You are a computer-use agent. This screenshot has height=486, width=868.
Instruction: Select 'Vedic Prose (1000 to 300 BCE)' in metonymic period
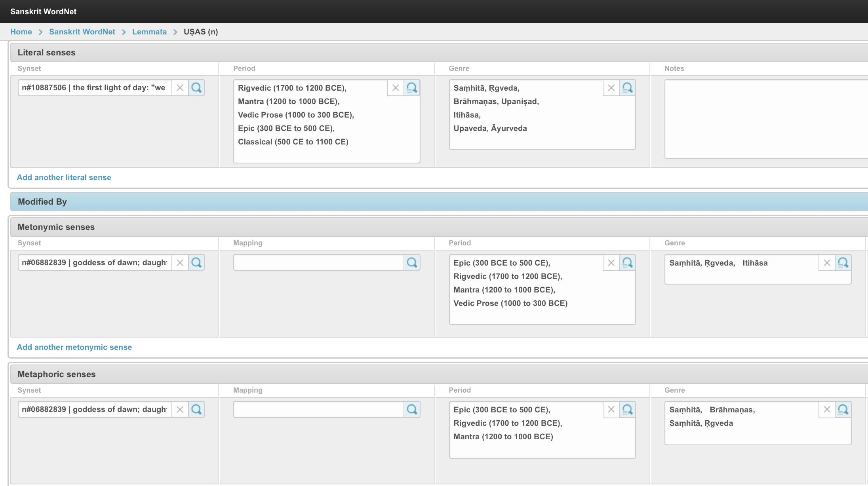coord(510,303)
